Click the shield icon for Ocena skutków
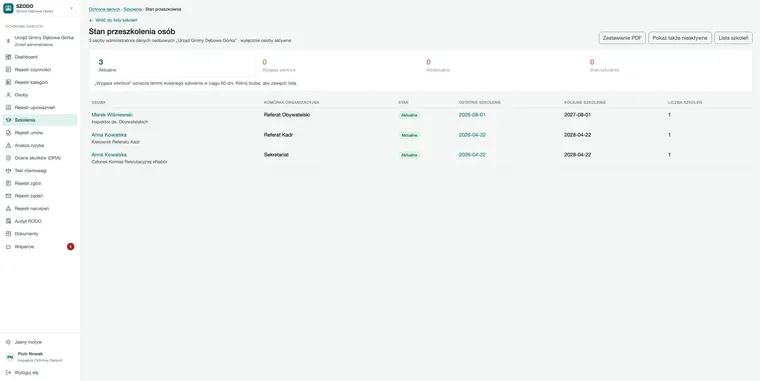 pos(8,158)
